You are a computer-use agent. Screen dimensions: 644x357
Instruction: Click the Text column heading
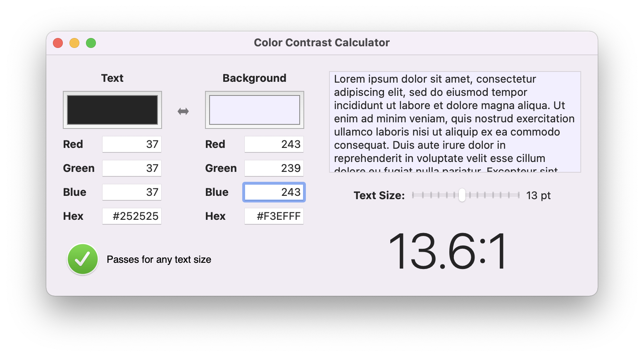click(112, 78)
